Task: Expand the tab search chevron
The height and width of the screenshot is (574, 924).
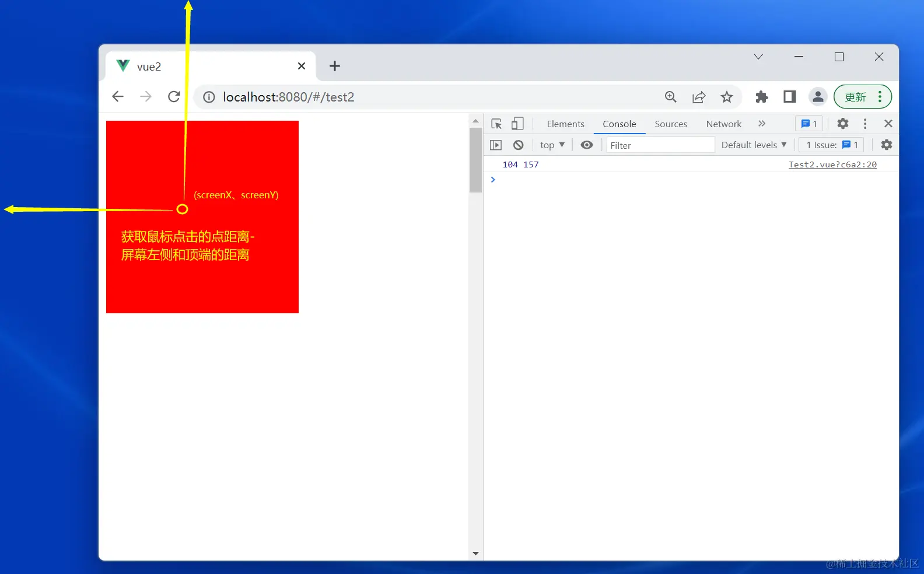Action: [x=758, y=57]
